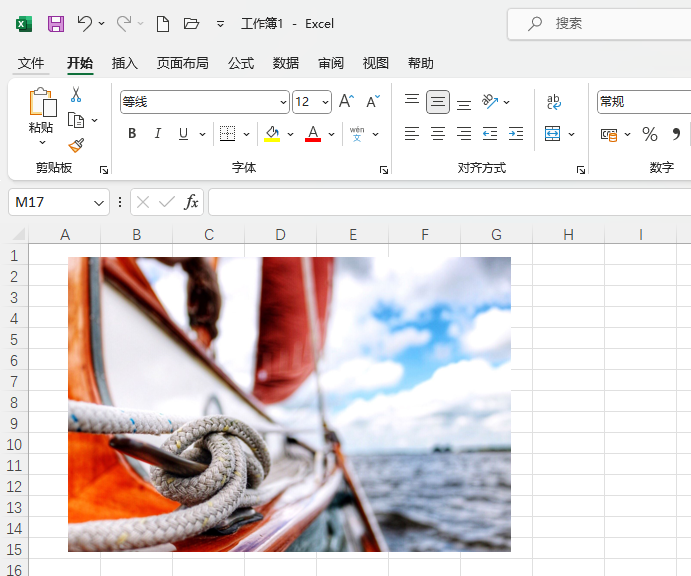
Task: Click increase indent icon
Action: [516, 134]
